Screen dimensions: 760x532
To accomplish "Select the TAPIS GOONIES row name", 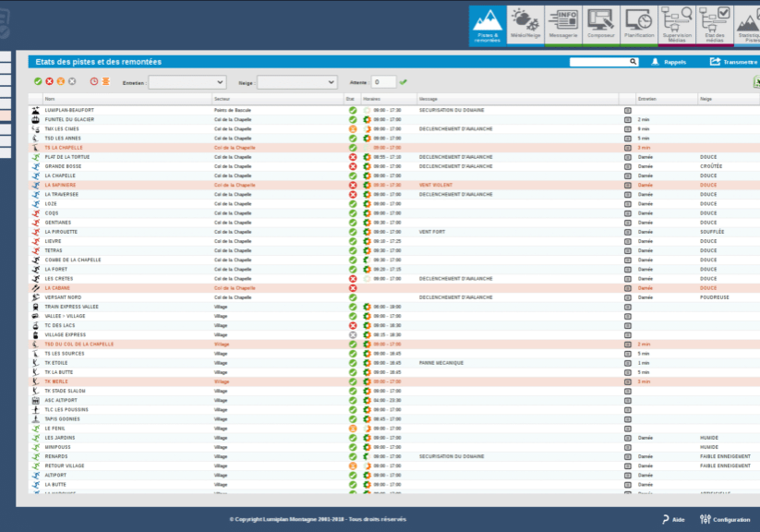I will 62,419.
